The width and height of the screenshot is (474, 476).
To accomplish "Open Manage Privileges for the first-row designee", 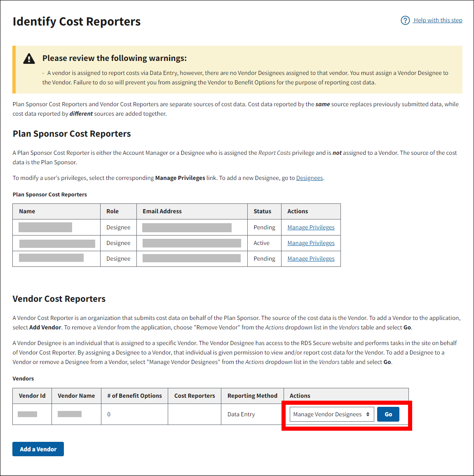I will [311, 227].
